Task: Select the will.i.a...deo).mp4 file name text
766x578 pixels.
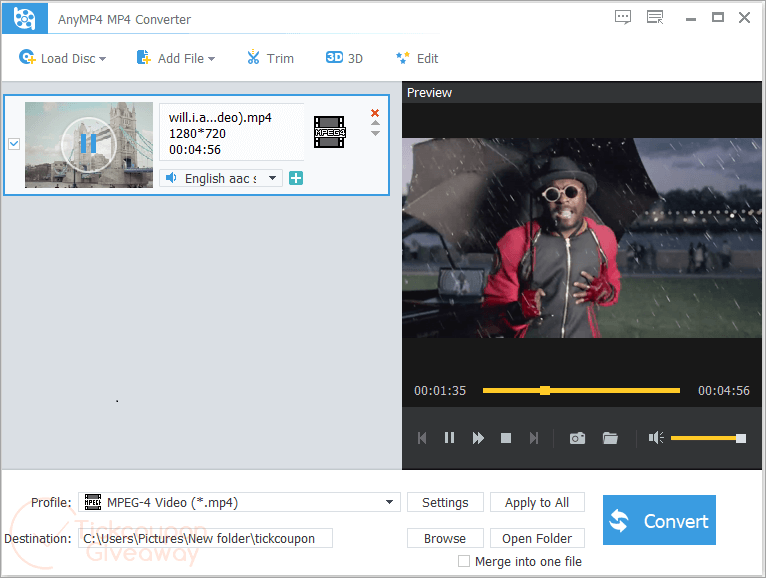Action: click(x=220, y=118)
